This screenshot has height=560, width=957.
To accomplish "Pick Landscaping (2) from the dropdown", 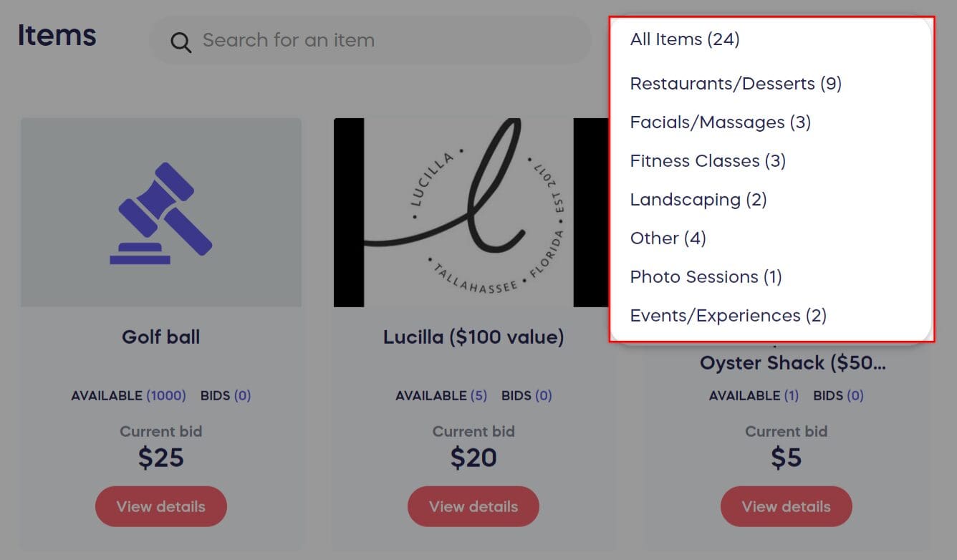I will coord(698,200).
